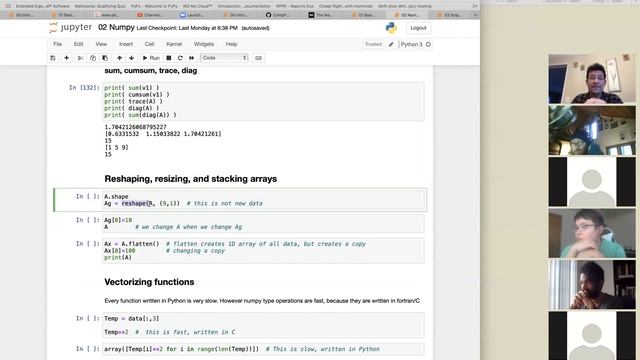
Task: Click the 'sum, cumsum, trace, diag' heading
Action: pyautogui.click(x=151, y=71)
